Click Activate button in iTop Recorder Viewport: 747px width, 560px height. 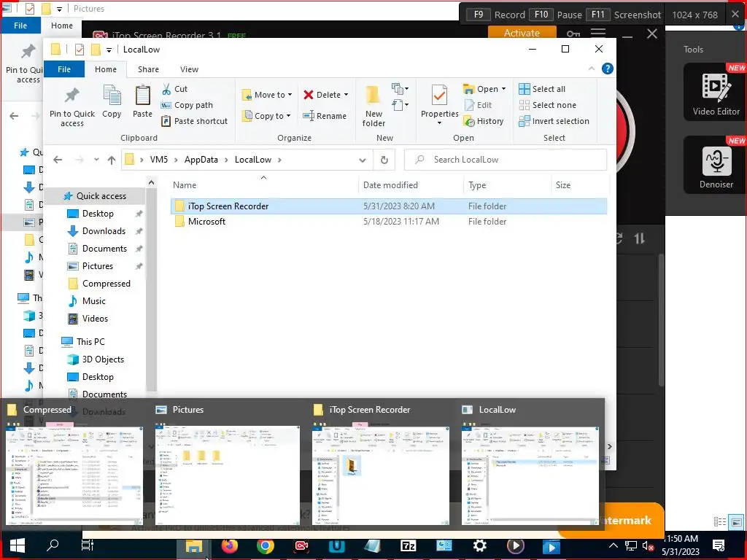[522, 32]
